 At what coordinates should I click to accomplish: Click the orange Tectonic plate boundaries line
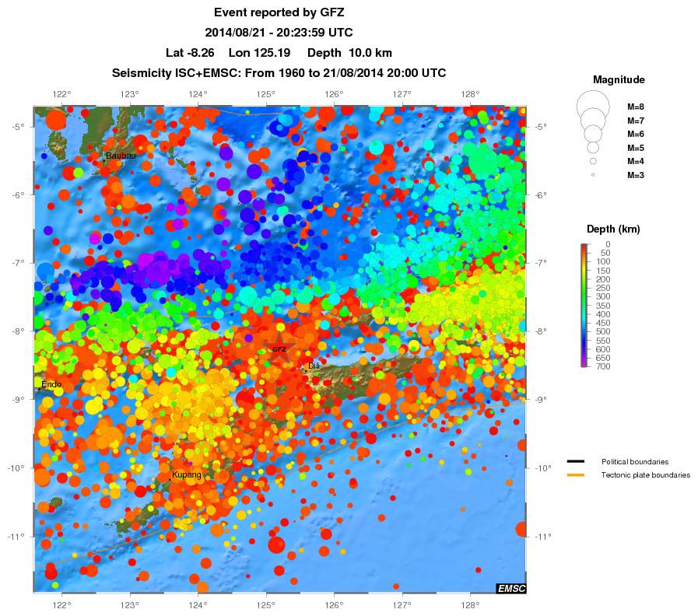point(576,475)
